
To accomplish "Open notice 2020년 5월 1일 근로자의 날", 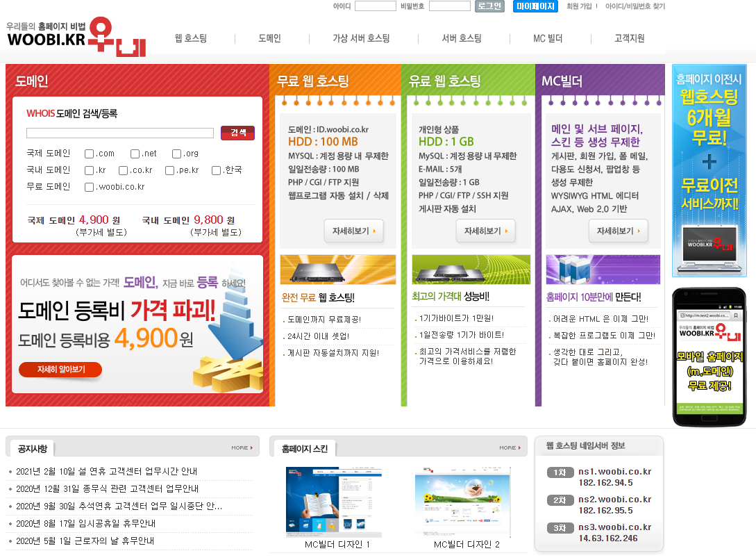I will (85, 541).
